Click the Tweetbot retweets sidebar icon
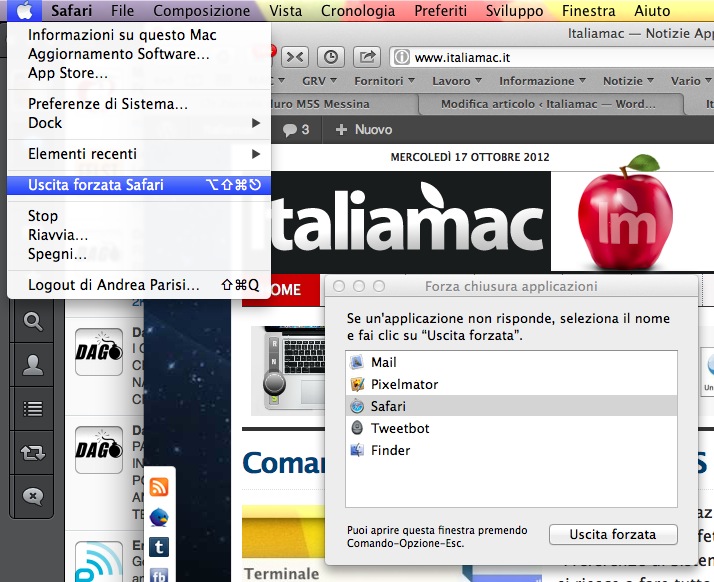 click(x=33, y=452)
